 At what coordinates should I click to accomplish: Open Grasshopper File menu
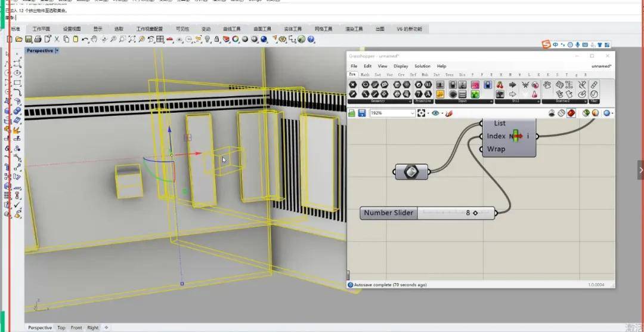coord(354,66)
